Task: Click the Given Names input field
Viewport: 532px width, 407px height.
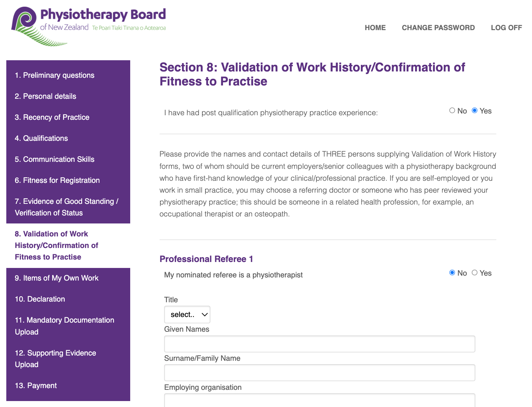Action: coord(320,344)
